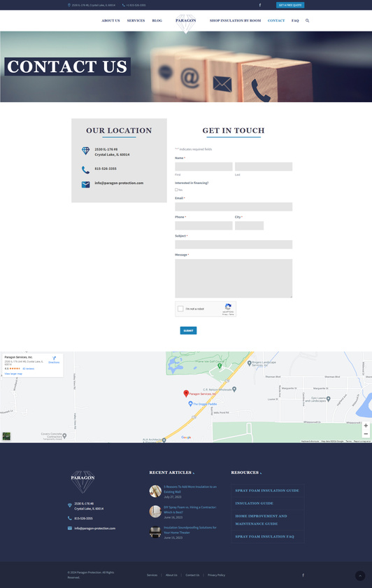This screenshot has height=588, width=372.
Task: Click into the City field
Action: (x=249, y=225)
